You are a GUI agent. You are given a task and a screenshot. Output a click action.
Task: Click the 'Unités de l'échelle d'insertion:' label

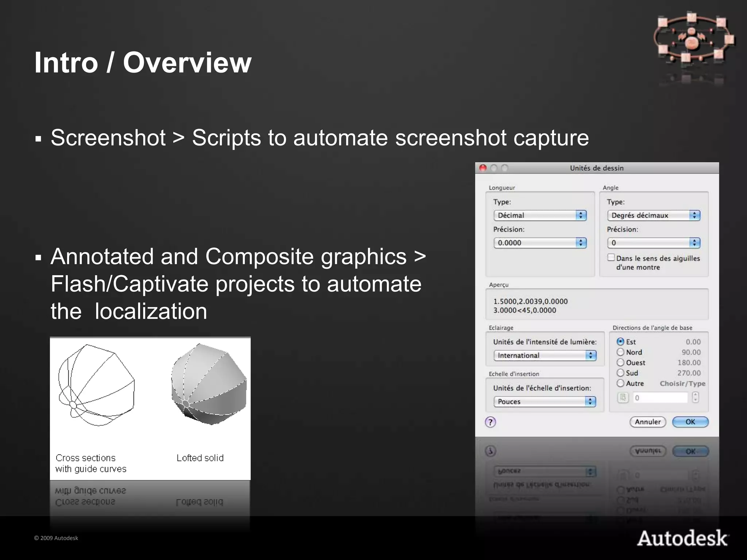[x=542, y=388]
